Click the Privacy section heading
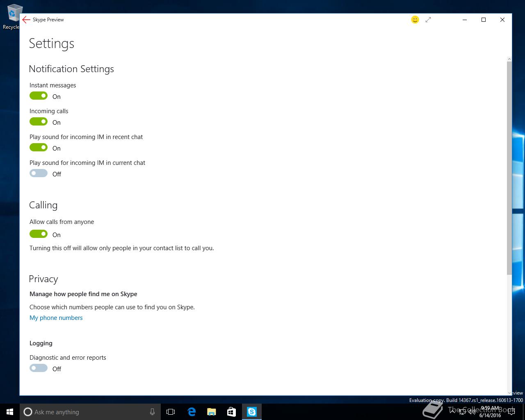525x420 pixels. point(43,279)
